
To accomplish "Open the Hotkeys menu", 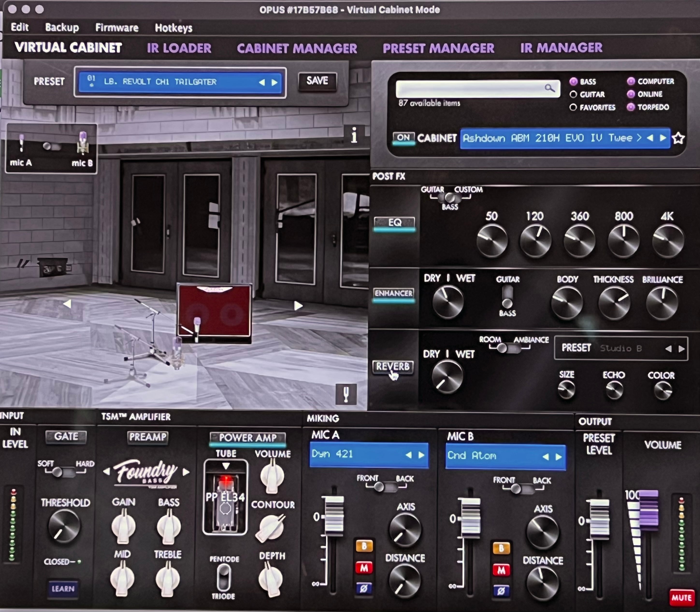I will pyautogui.click(x=173, y=28).
